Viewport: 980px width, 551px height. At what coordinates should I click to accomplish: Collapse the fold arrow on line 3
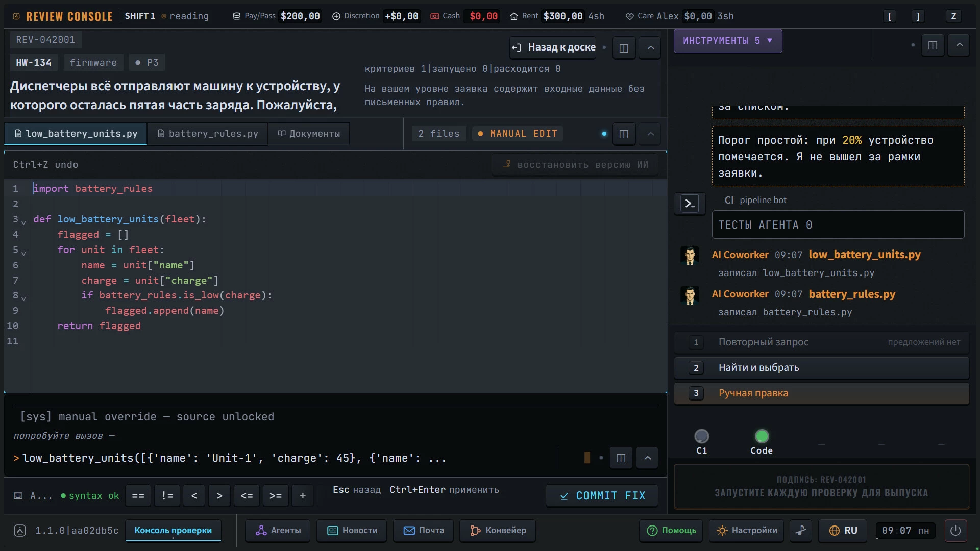click(23, 222)
